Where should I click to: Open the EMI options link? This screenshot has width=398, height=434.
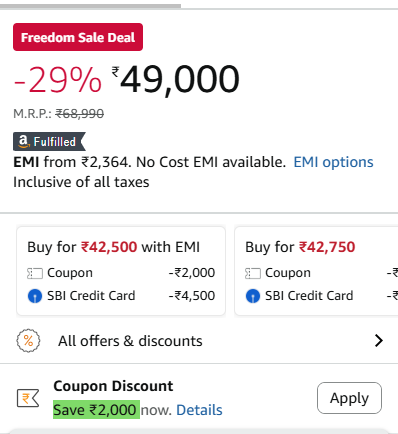click(x=333, y=162)
